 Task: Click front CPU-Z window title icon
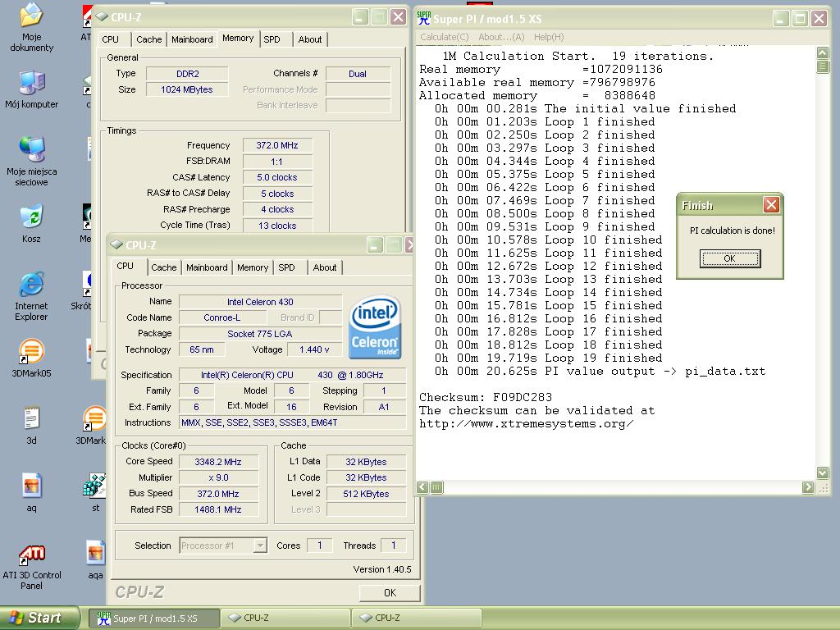pyautogui.click(x=116, y=244)
